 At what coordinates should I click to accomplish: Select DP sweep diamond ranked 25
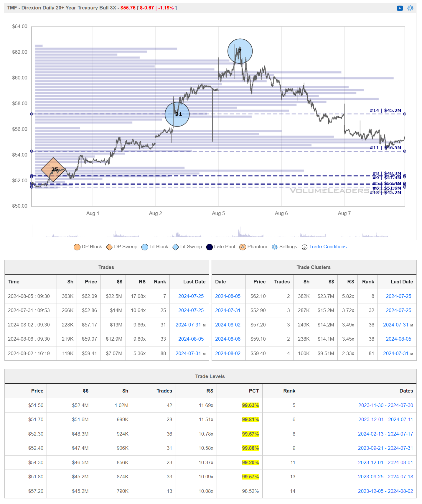click(53, 170)
